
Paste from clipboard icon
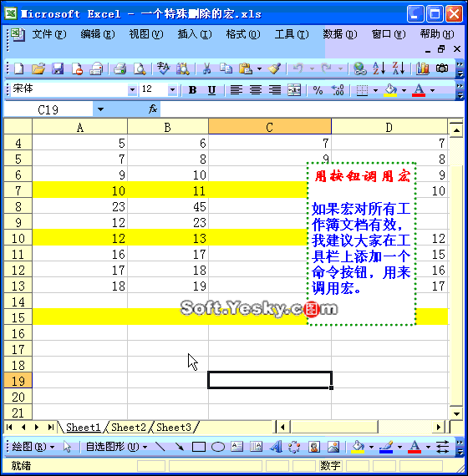[x=246, y=68]
